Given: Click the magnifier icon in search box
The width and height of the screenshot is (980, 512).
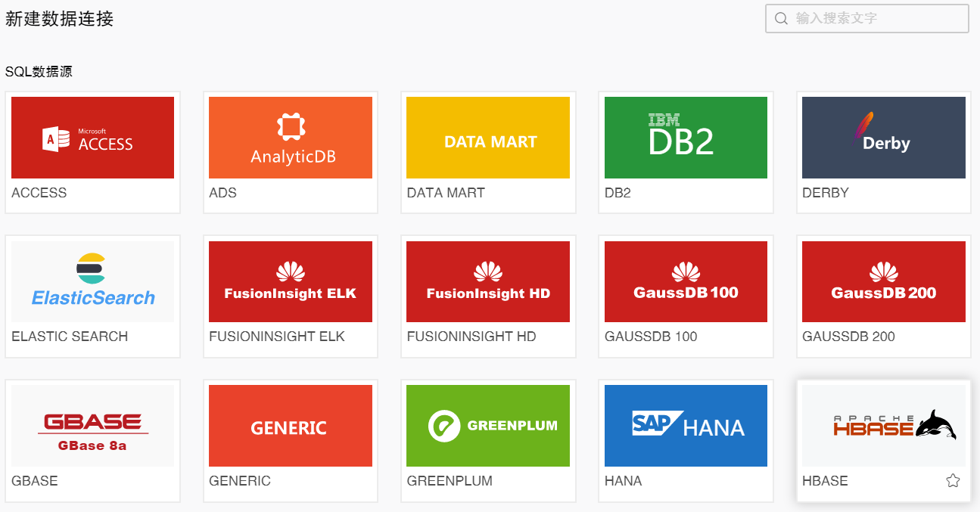Looking at the screenshot, I should click(x=782, y=18).
